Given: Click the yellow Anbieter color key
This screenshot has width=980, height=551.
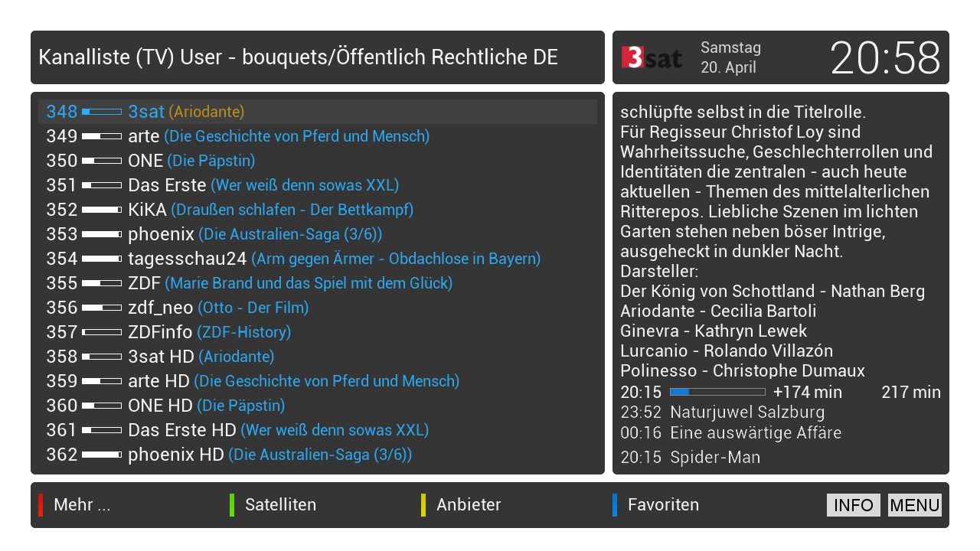Looking at the screenshot, I should [x=423, y=505].
